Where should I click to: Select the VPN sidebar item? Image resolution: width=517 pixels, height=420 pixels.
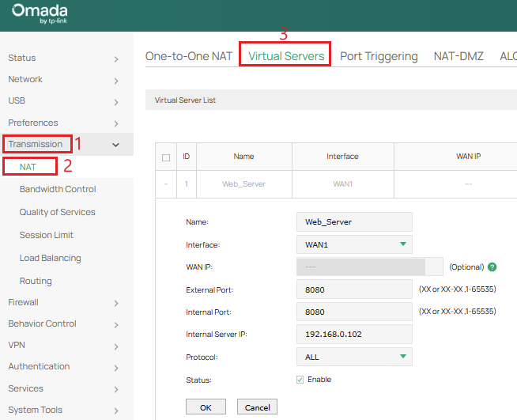(17, 345)
